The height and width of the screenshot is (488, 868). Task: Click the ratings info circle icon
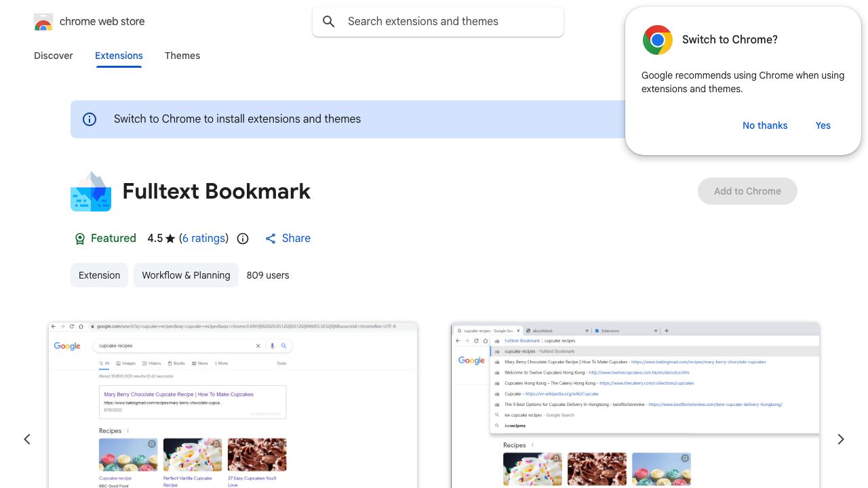point(243,239)
